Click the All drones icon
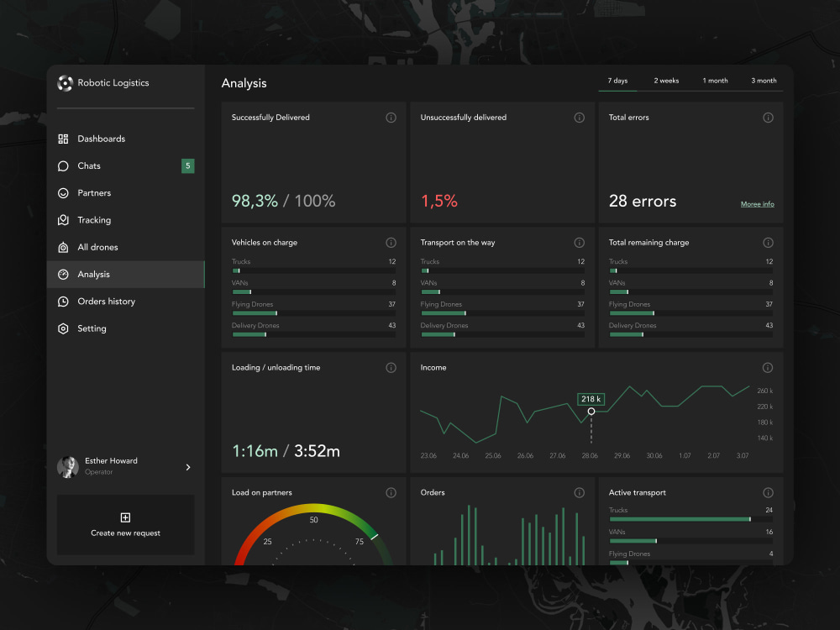Image resolution: width=840 pixels, height=630 pixels. pyautogui.click(x=63, y=248)
